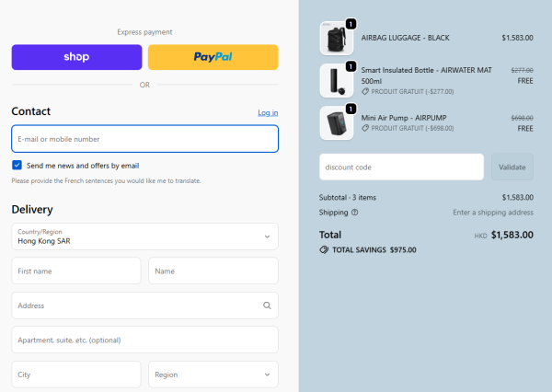Click the Apartment, suite, etc. field
The height and width of the screenshot is (392, 552).
click(x=144, y=340)
